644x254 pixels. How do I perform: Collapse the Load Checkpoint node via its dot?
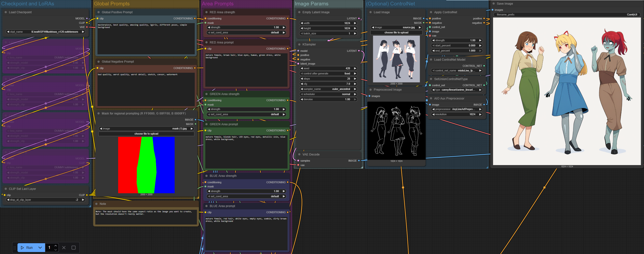tap(6, 12)
